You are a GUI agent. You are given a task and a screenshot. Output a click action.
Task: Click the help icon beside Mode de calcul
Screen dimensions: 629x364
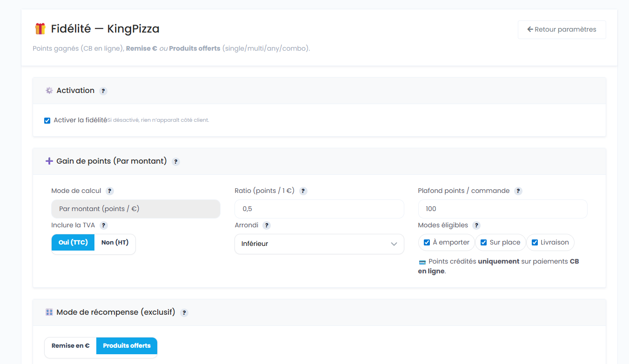tap(110, 191)
